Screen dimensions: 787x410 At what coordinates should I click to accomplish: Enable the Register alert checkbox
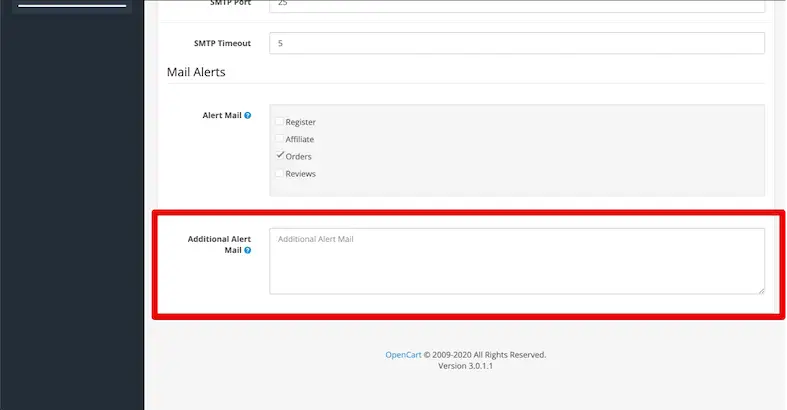[280, 122]
